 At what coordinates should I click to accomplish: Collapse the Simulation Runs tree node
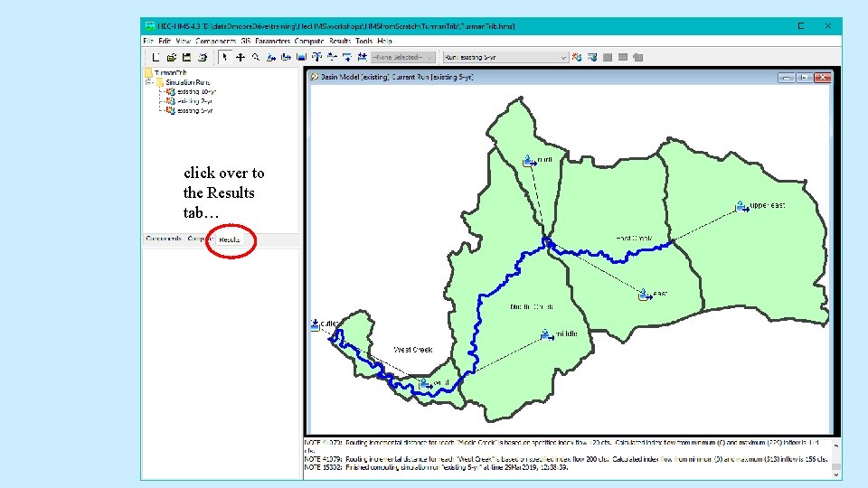149,82
